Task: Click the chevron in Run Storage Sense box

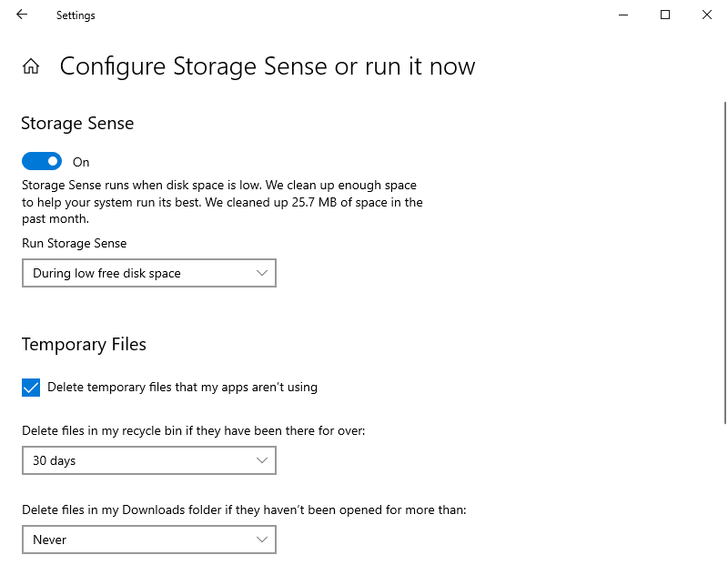Action: [262, 273]
